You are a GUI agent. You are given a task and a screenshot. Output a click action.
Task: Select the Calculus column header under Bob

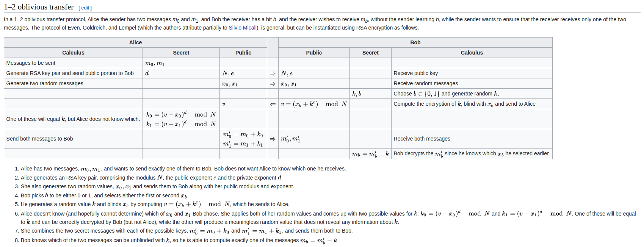coord(472,53)
